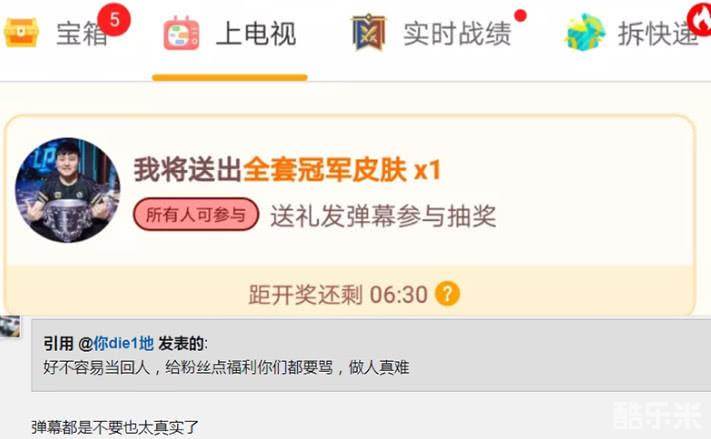
Task: Click the reply text 弹幕都是不要也太真实了
Action: 115,427
